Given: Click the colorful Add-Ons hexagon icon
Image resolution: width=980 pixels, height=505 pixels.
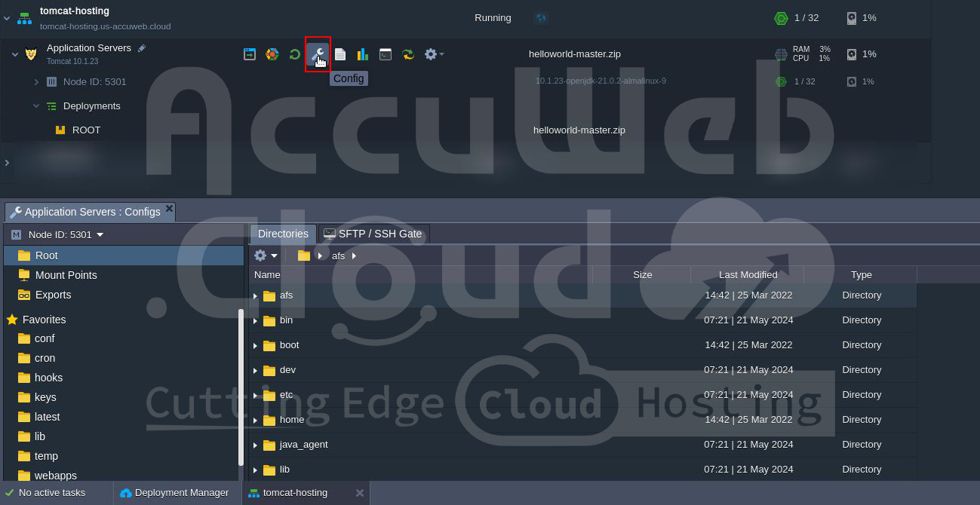Looking at the screenshot, I should [272, 54].
